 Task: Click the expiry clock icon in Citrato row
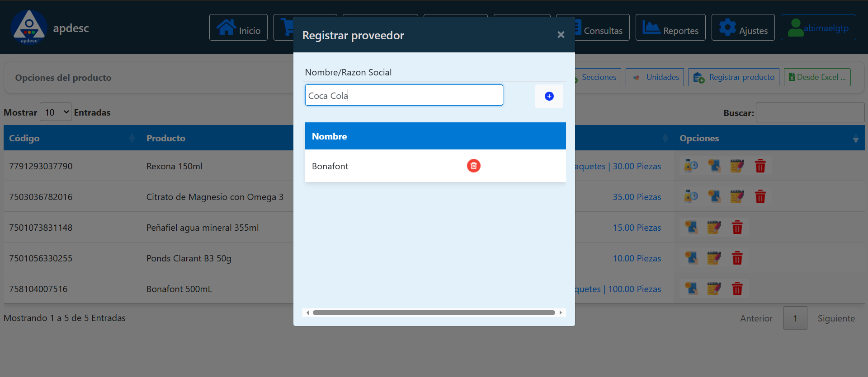point(691,197)
